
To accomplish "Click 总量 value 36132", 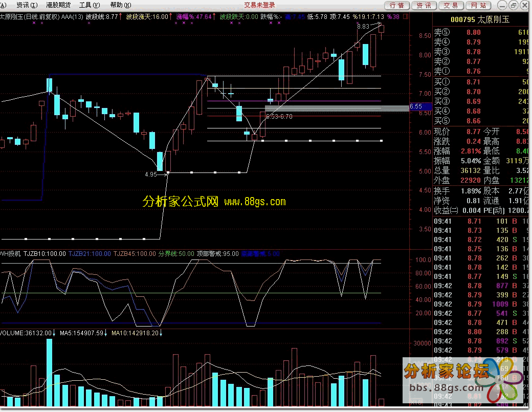I will (471, 171).
